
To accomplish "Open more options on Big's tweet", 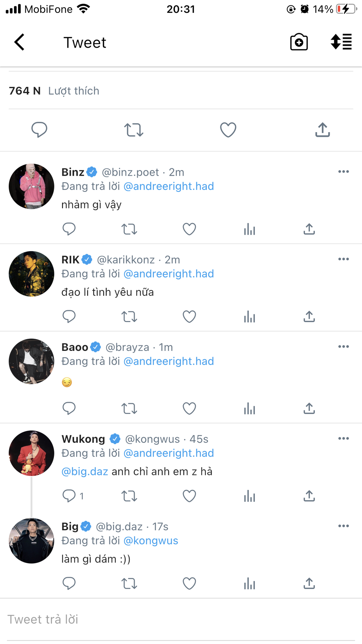I will coord(344,526).
